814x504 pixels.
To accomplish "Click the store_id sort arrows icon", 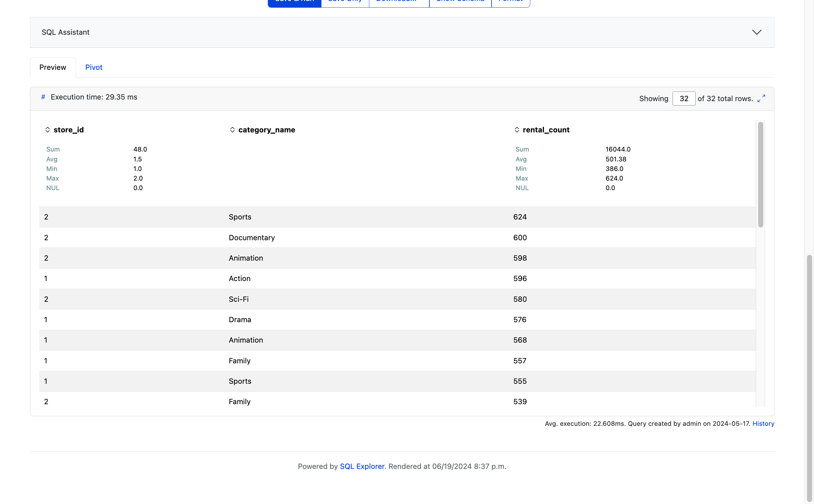I will pos(47,130).
